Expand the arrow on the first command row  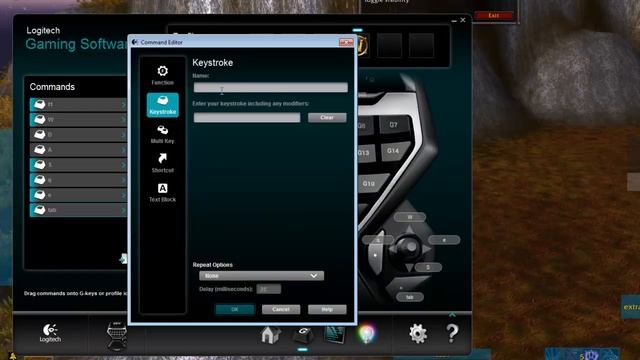(123, 105)
